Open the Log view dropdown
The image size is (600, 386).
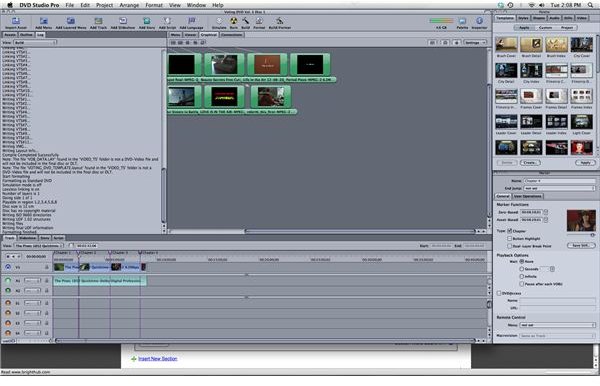coord(35,42)
